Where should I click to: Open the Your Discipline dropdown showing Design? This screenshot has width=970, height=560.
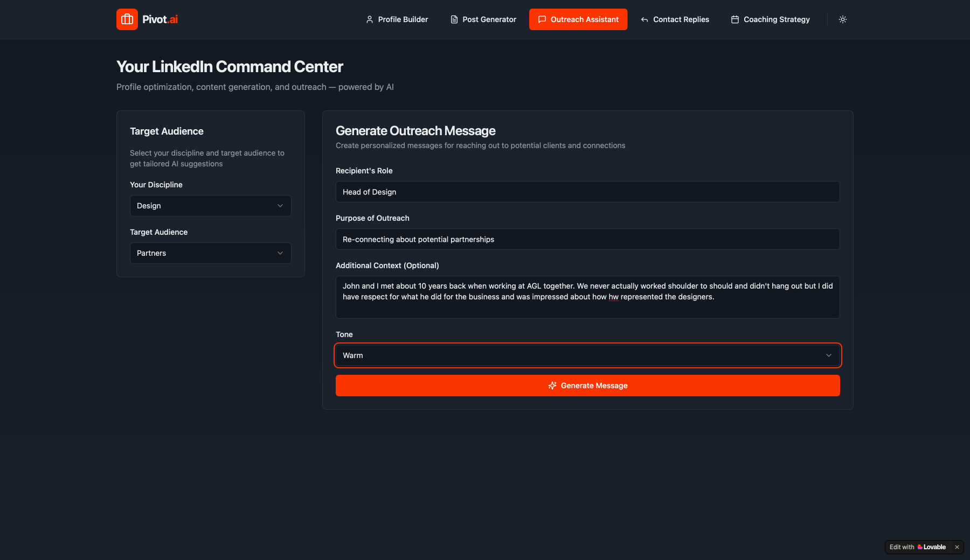(211, 206)
